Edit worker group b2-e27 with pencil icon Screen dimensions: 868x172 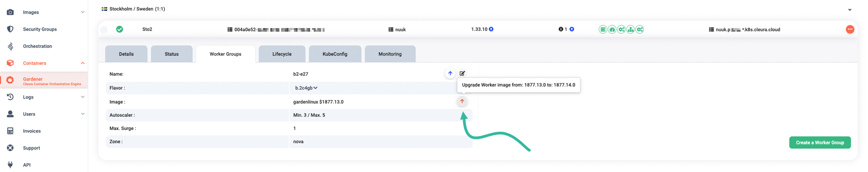click(x=462, y=73)
